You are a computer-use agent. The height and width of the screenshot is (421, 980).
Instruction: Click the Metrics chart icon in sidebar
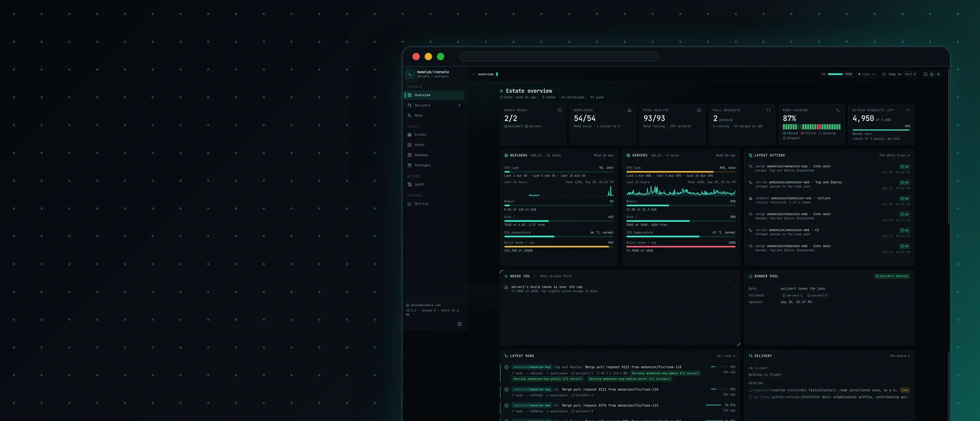click(409, 204)
